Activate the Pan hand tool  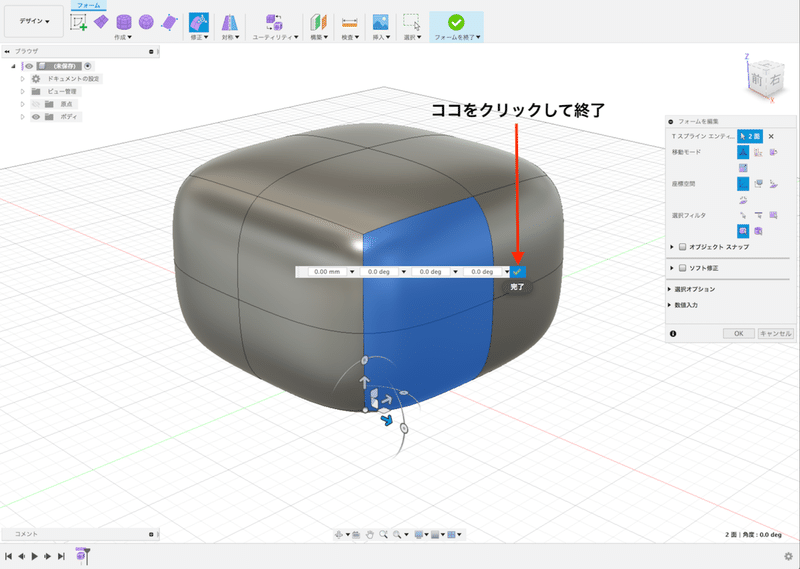pyautogui.click(x=369, y=534)
